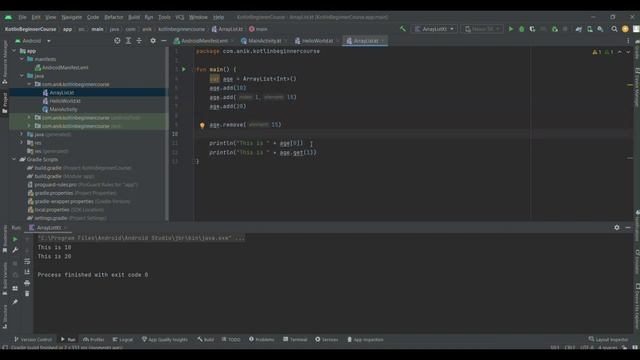Click the Expand All icon in Project panel

click(x=128, y=41)
